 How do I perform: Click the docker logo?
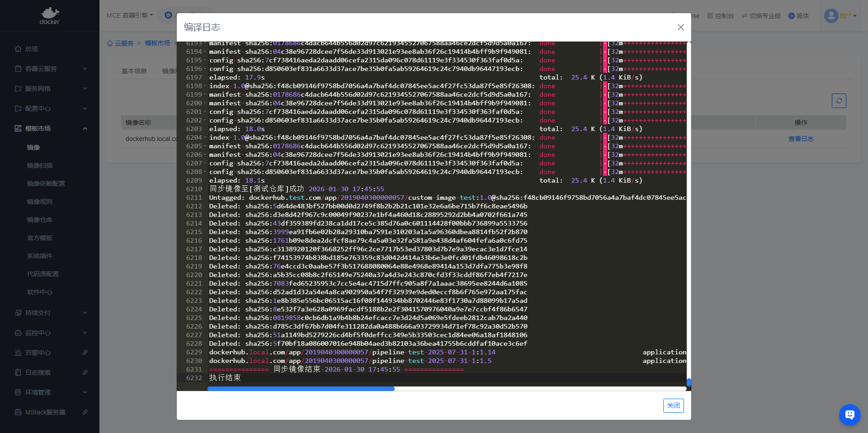49,16
